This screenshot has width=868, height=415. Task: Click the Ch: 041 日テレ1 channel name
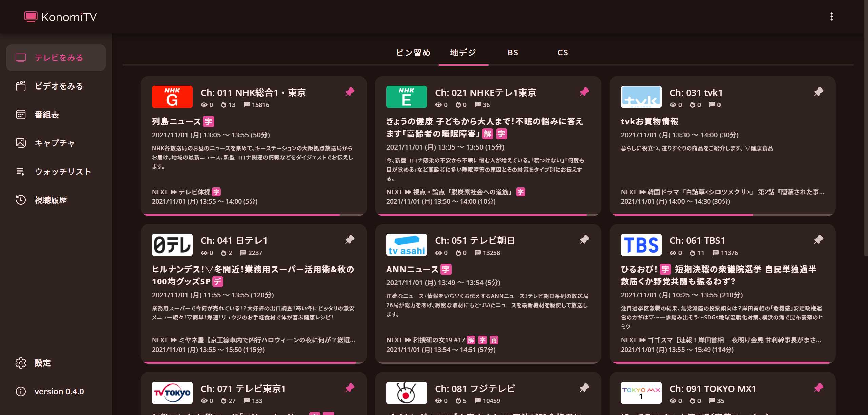pyautogui.click(x=234, y=241)
